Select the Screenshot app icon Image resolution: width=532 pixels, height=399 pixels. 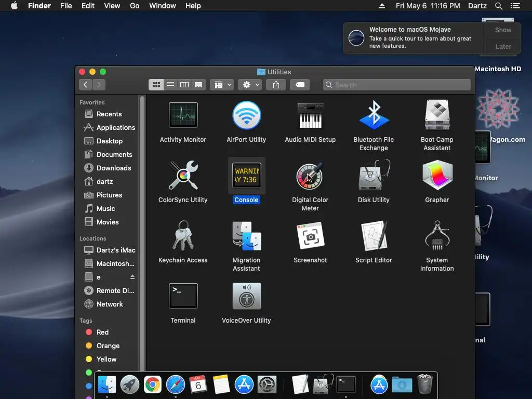310,235
